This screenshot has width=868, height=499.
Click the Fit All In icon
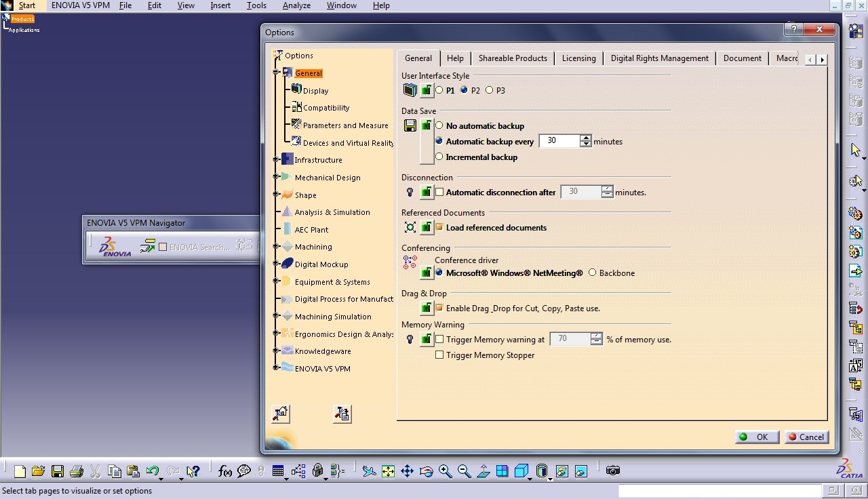point(388,471)
